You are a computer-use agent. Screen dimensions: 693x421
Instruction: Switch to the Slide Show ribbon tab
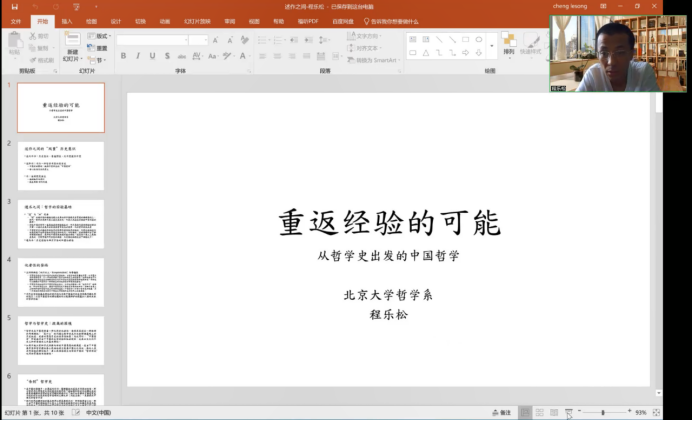point(194,21)
